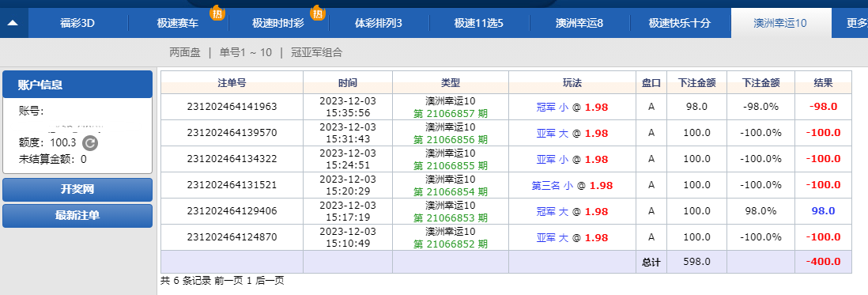
Task: Go to 后一页 in pagination
Action: 270,281
